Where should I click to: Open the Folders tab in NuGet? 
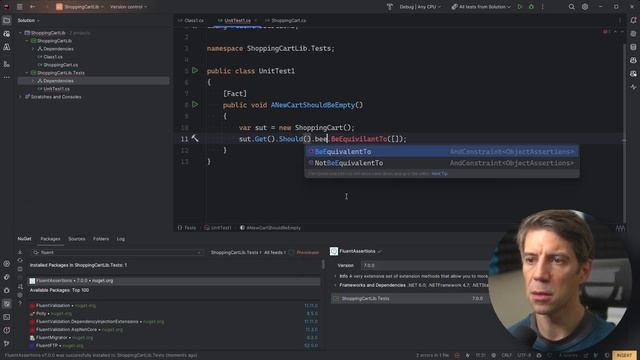click(101, 239)
